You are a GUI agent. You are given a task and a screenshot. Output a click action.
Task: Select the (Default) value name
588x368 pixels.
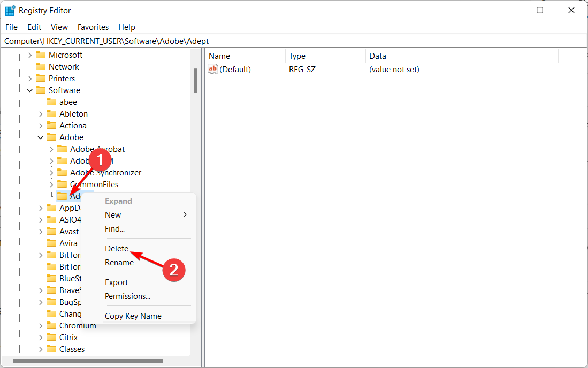pos(235,70)
